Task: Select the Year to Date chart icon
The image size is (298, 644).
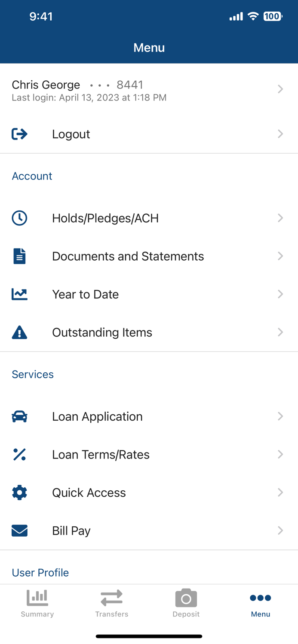Action: (19, 294)
